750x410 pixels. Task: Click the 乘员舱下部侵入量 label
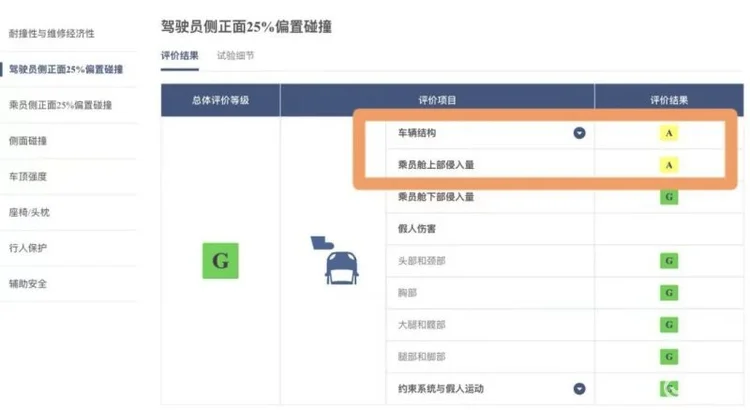click(x=436, y=197)
